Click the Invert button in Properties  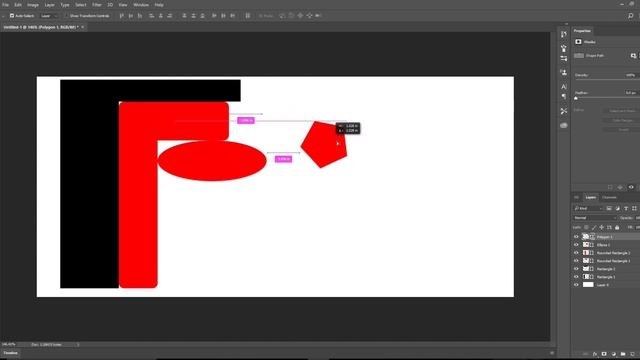coord(622,129)
